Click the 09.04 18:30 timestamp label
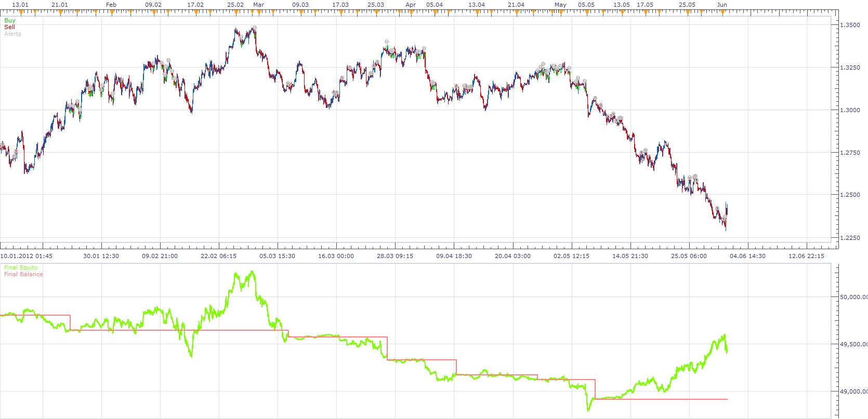This screenshot has height=419, width=868. (454, 256)
